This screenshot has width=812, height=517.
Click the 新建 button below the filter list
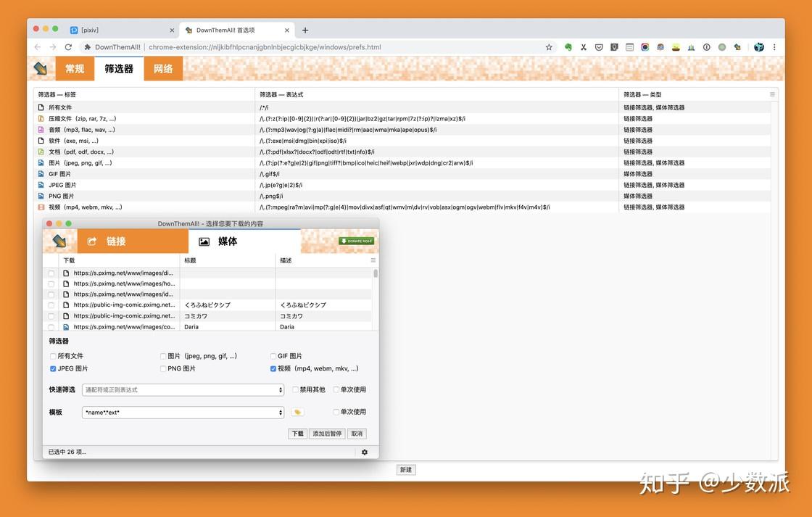406,470
